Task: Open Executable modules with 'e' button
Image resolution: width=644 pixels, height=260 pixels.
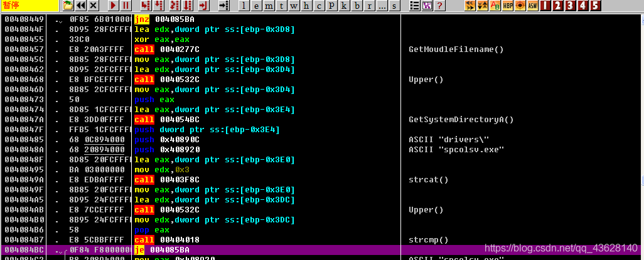Action: click(255, 6)
